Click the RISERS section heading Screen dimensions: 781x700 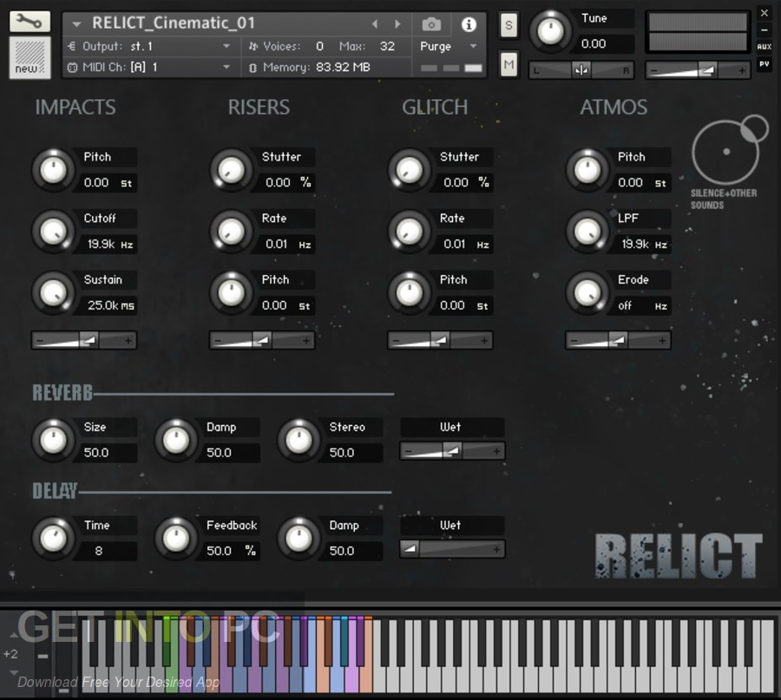[259, 107]
